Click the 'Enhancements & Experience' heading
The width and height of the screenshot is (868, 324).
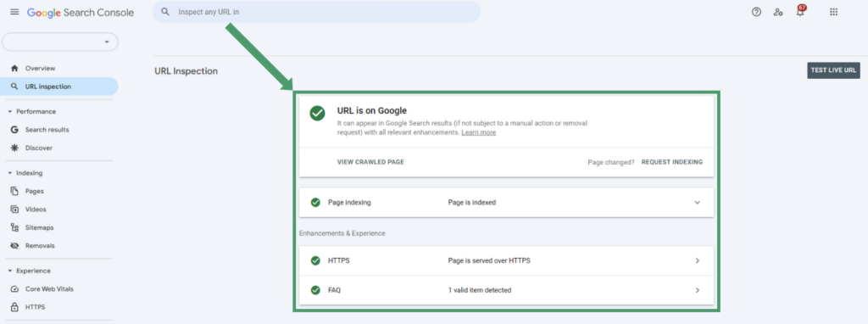click(342, 233)
